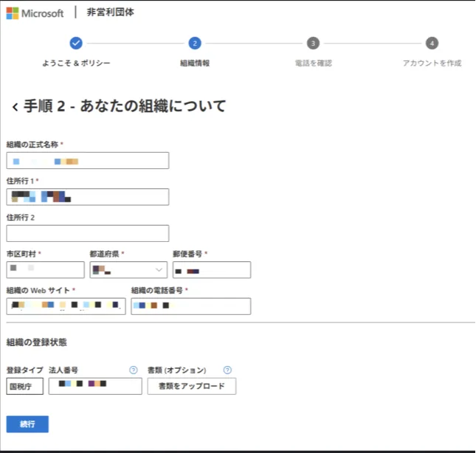Click the step 4 circle icon
This screenshot has height=453, width=476.
point(432,43)
